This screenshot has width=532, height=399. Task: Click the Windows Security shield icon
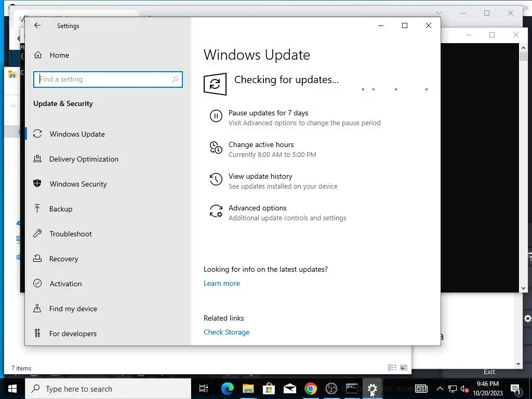click(x=37, y=183)
